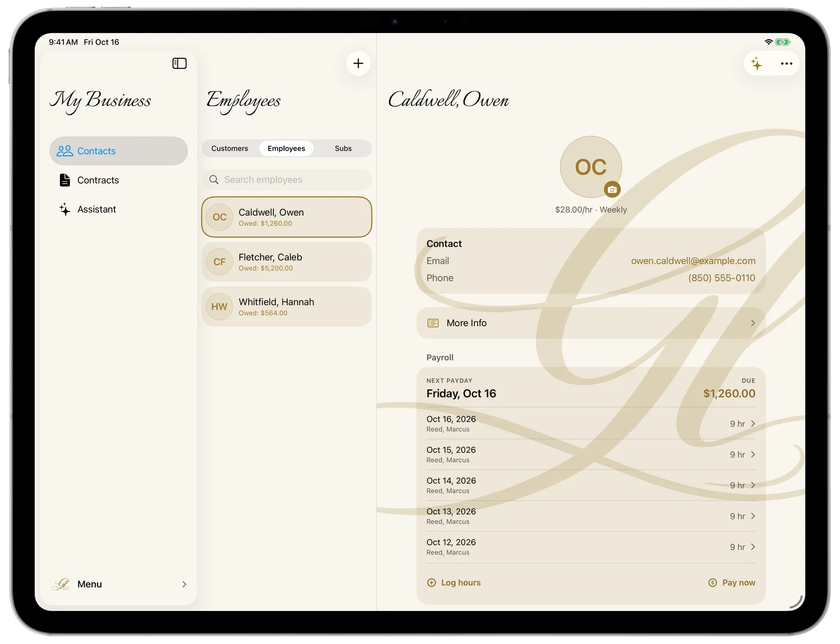This screenshot has width=840, height=644.
Task: Click the magnifier icon in search field
Action: [x=214, y=180]
